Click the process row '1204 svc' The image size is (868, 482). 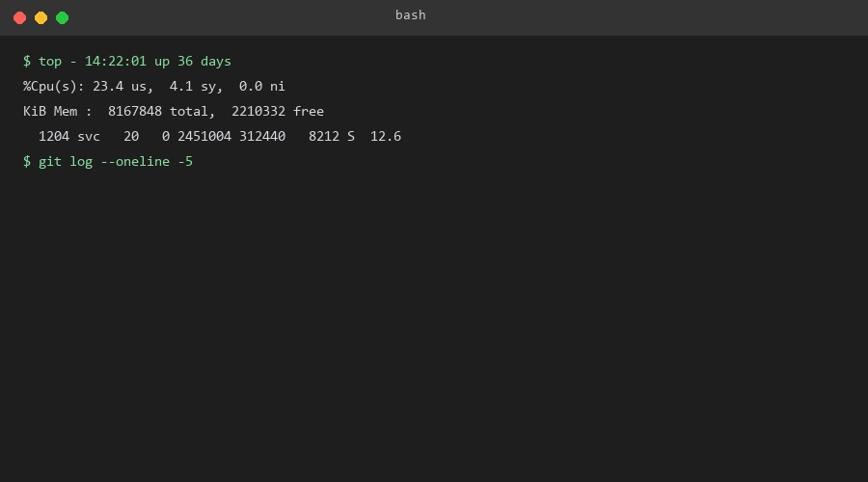pyautogui.click(x=219, y=136)
